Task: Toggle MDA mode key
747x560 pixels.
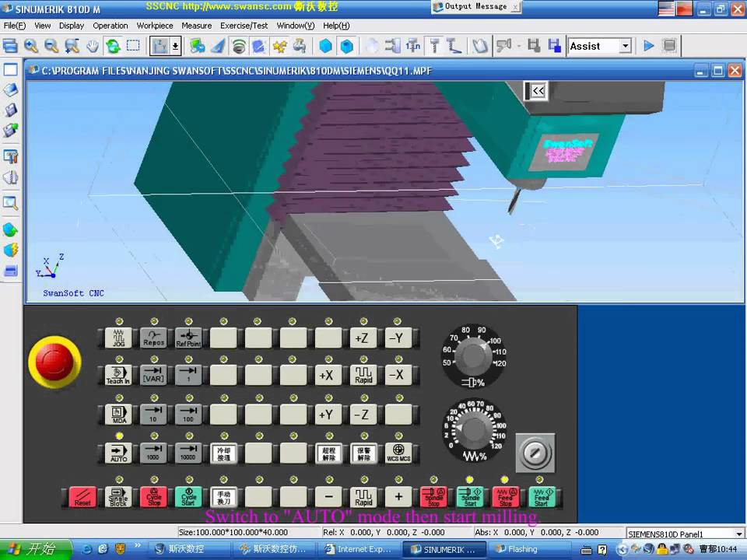Action: 118,415
